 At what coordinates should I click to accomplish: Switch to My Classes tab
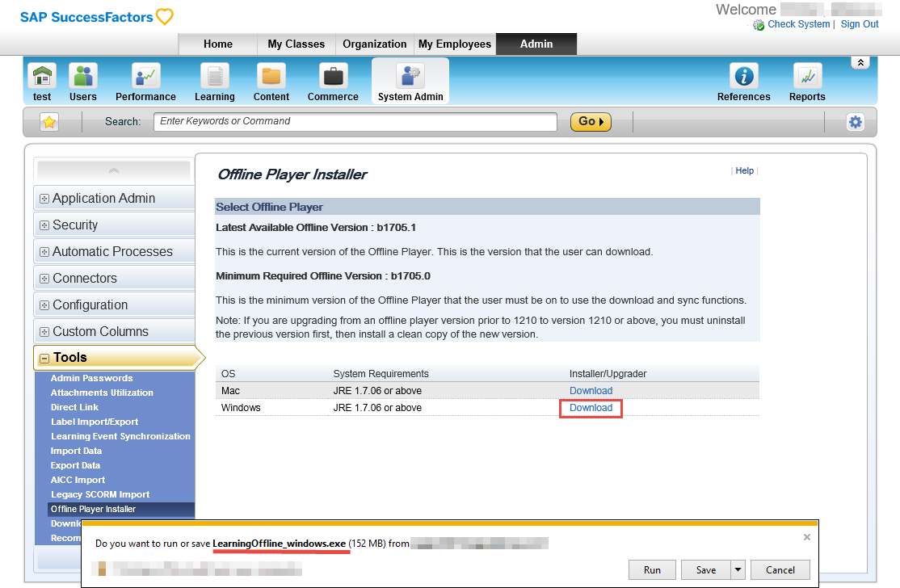coord(296,44)
